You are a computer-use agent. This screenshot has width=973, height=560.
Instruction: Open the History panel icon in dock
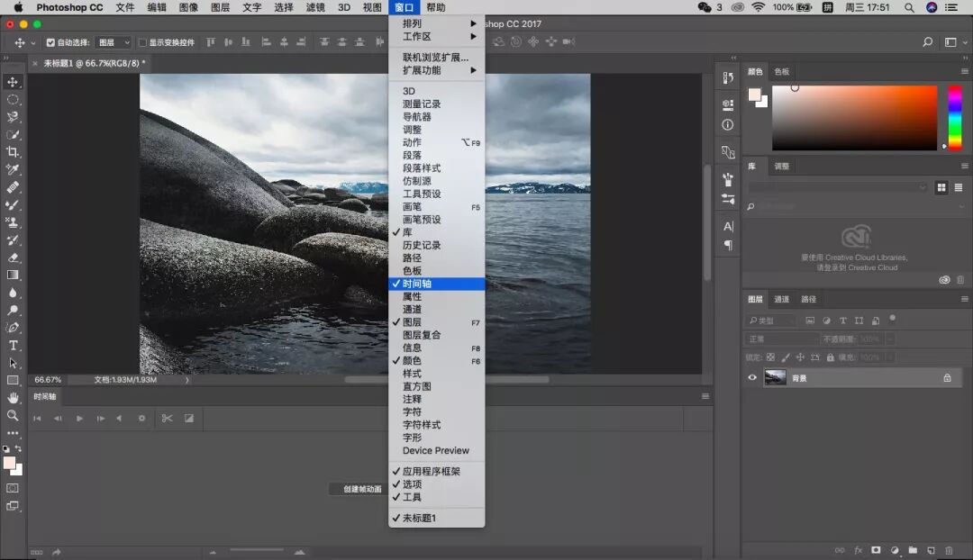pos(728,78)
